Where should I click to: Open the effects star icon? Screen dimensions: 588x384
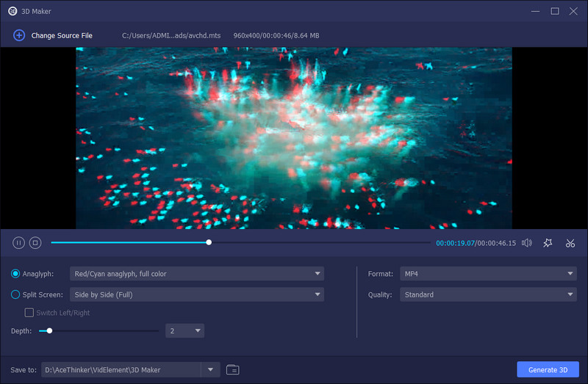coord(548,243)
